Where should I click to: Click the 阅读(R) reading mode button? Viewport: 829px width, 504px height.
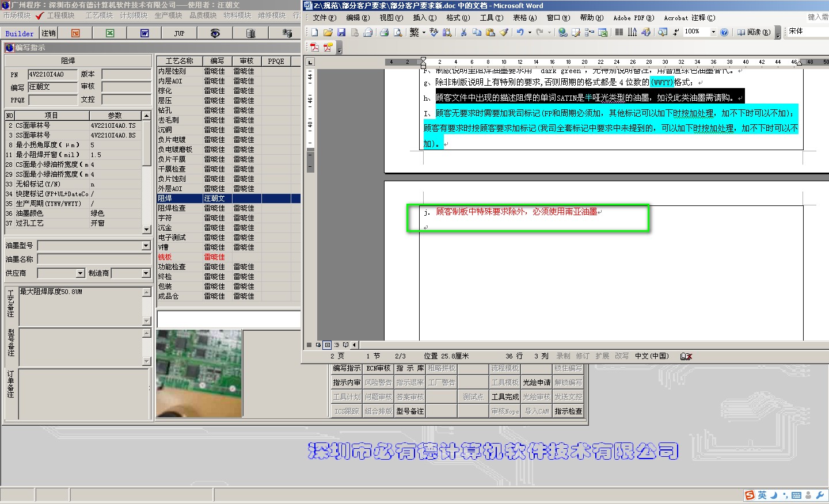click(754, 32)
